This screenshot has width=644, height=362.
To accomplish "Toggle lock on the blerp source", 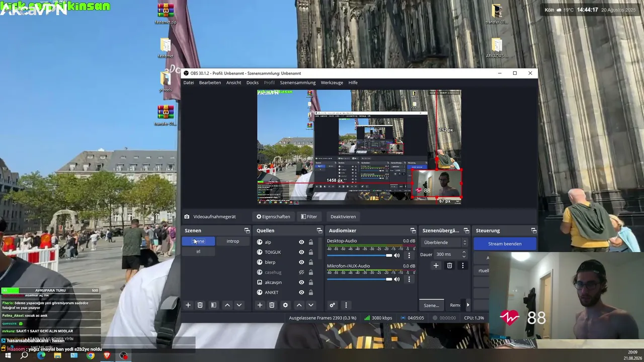I will (311, 262).
